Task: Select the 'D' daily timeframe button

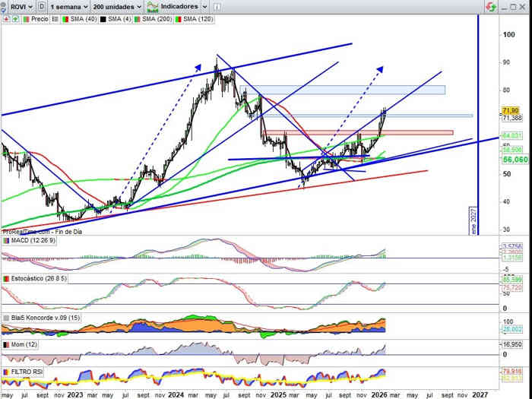Action: coord(41,6)
